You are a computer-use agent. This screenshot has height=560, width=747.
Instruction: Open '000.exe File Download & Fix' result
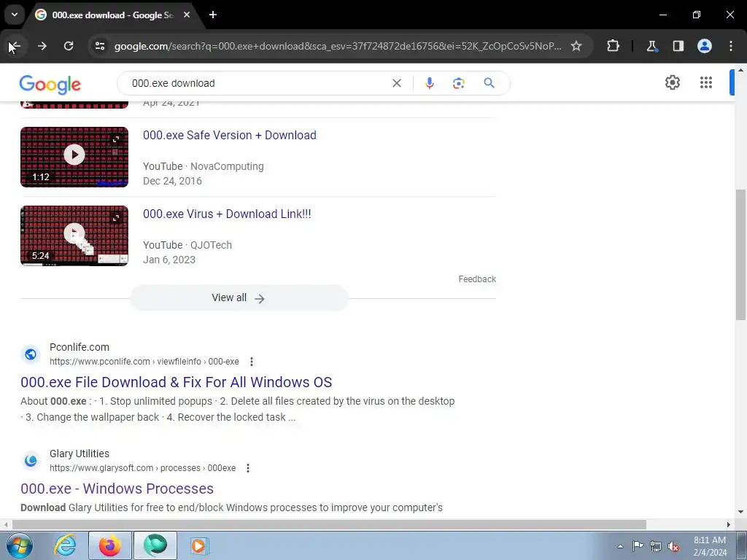pyautogui.click(x=177, y=382)
